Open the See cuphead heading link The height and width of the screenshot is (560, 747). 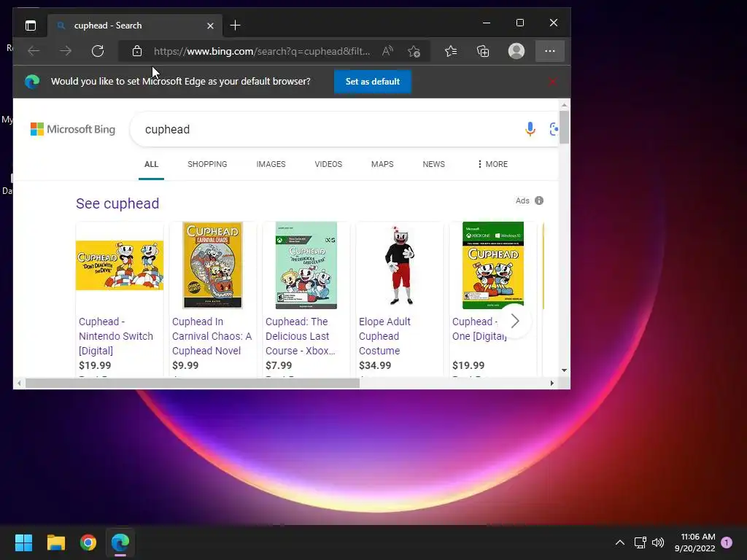[x=117, y=203]
